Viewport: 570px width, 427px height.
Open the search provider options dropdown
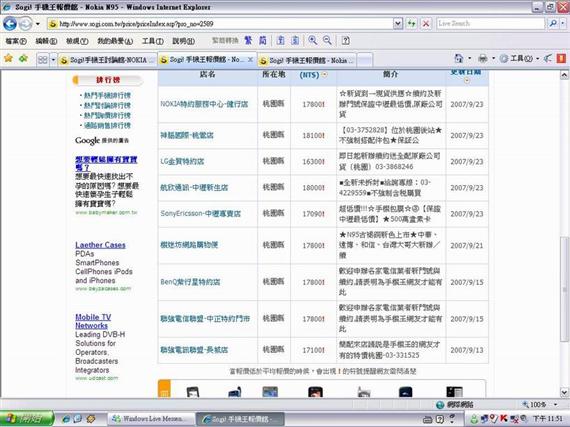[x=563, y=24]
